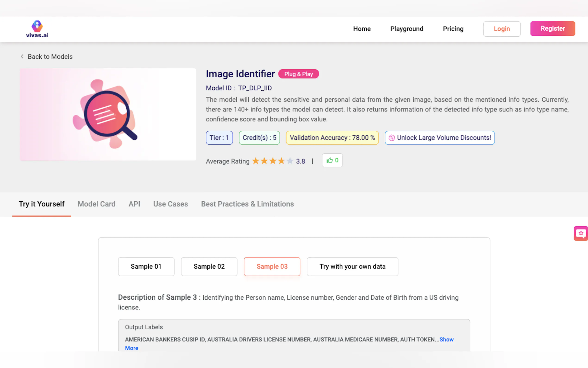
Task: Open the Use Cases tab
Action: (x=170, y=204)
